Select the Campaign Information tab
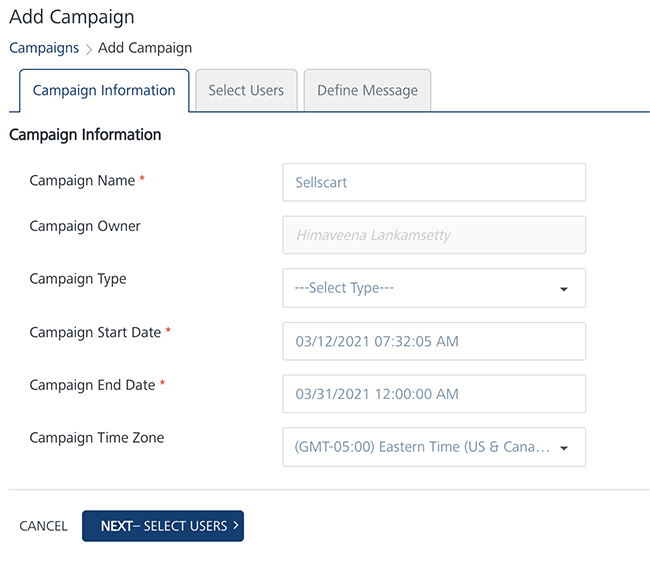Image resolution: width=650 pixels, height=564 pixels. pyautogui.click(x=104, y=90)
